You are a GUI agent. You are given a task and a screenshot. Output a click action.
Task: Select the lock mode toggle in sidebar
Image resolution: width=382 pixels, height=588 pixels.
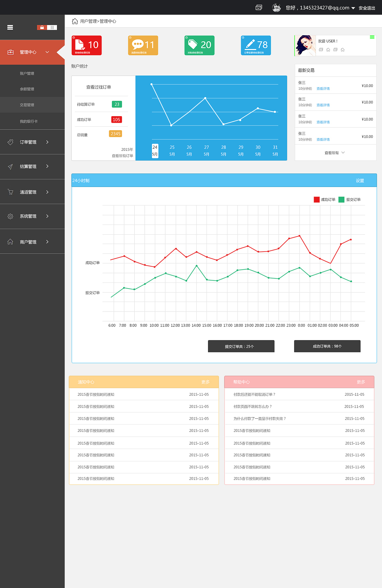[42, 27]
